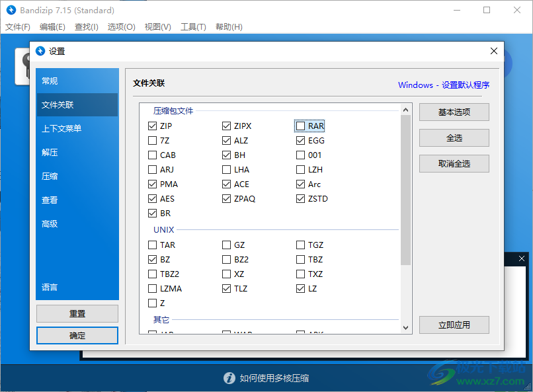
Task: Check the LZMA checkbox
Action: click(152, 289)
